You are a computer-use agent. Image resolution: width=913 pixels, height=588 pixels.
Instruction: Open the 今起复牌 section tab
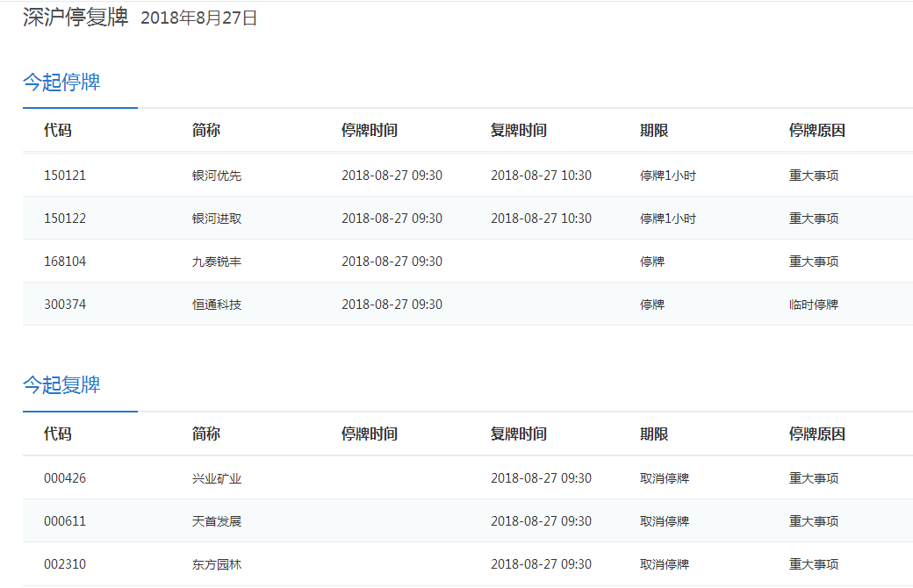[x=61, y=385]
